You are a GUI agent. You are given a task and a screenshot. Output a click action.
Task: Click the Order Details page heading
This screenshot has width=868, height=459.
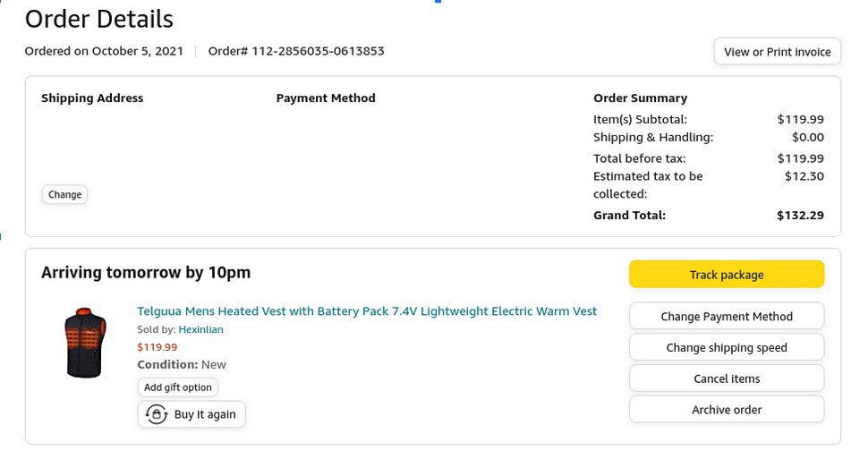click(x=99, y=19)
